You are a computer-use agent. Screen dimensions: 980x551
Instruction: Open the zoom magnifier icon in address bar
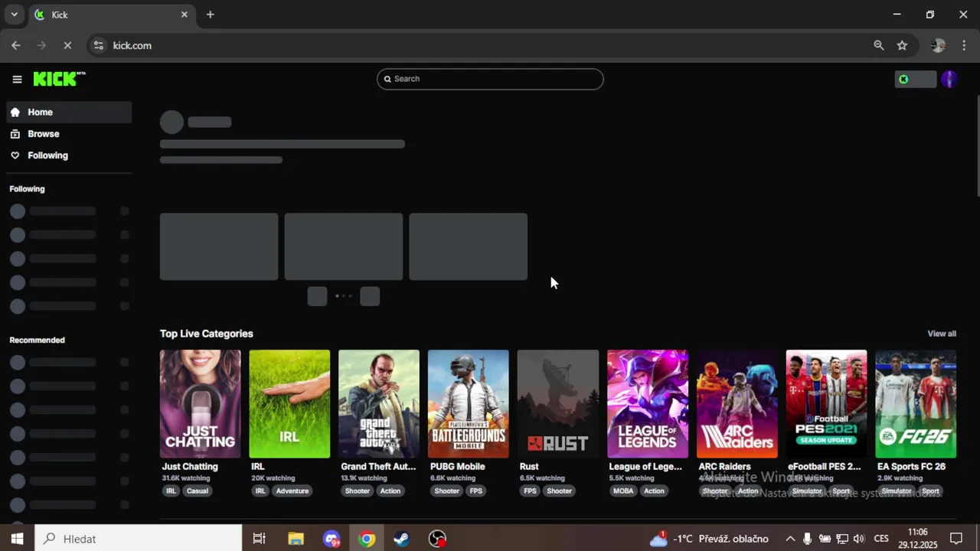(x=879, y=46)
